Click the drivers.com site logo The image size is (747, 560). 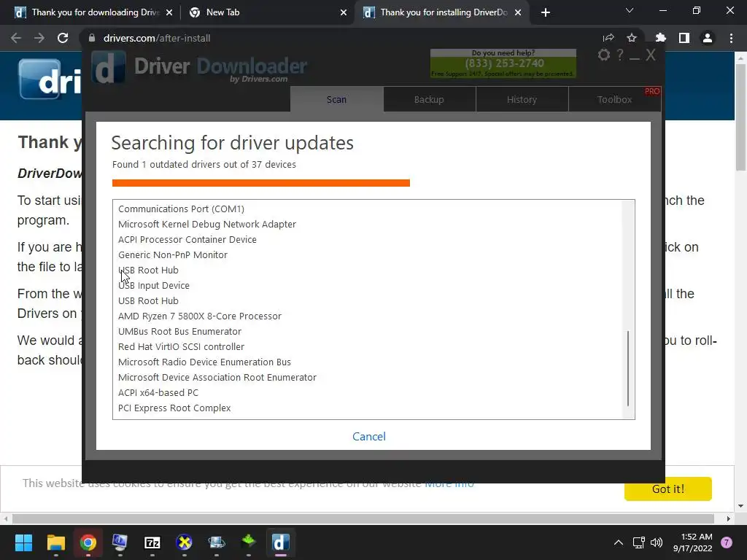click(x=50, y=79)
